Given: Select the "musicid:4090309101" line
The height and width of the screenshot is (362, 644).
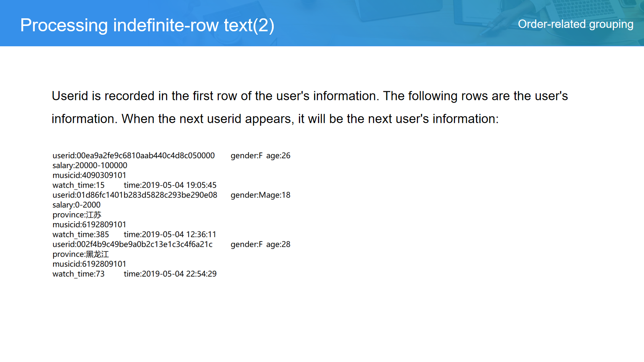Looking at the screenshot, I should [x=89, y=175].
